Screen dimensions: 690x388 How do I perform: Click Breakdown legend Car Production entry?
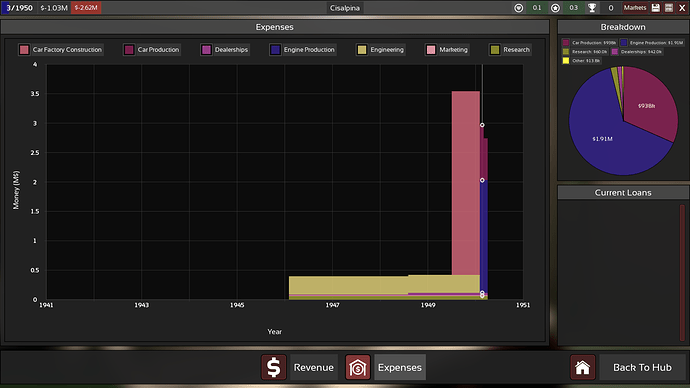pos(590,43)
